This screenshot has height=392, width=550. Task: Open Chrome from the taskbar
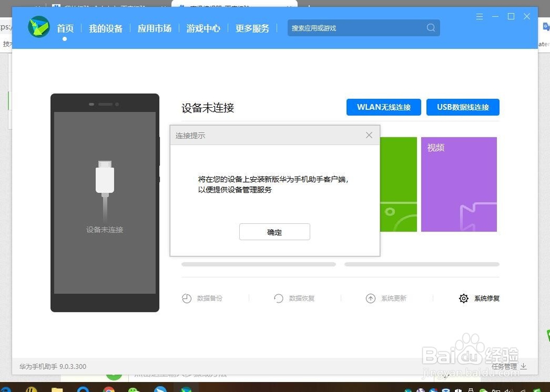coord(109,389)
